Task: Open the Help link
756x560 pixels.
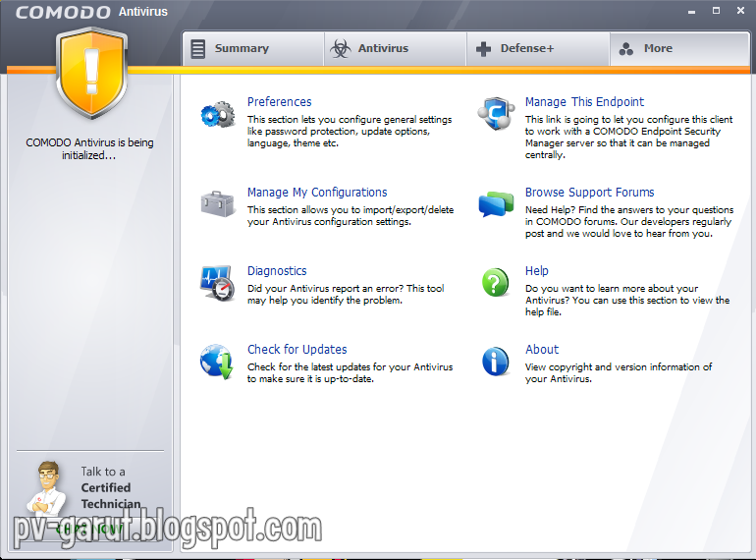Action: tap(537, 270)
